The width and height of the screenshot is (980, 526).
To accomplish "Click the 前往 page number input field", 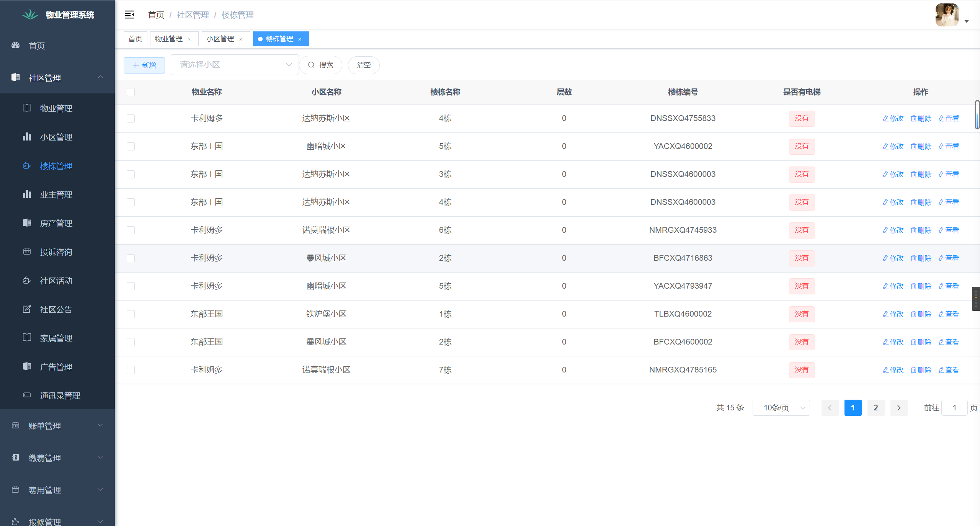I will 955,408.
